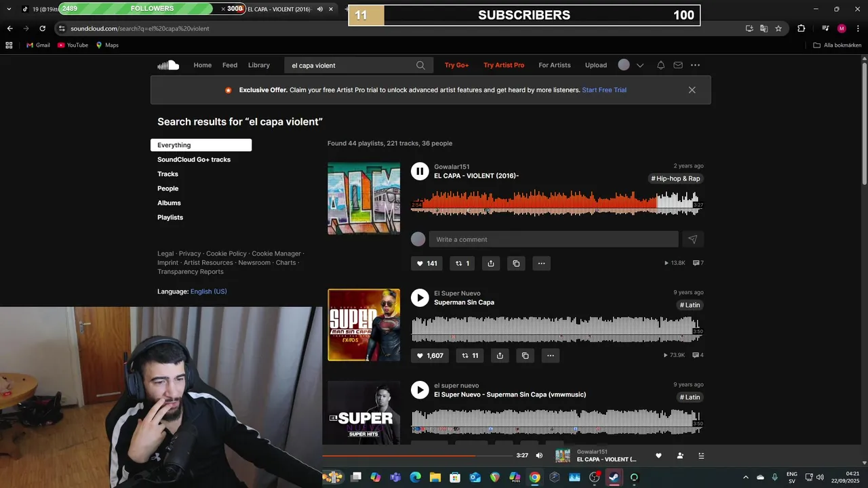Open more options for Superman Sin Capa
Image resolution: width=868 pixels, height=488 pixels.
[551, 355]
